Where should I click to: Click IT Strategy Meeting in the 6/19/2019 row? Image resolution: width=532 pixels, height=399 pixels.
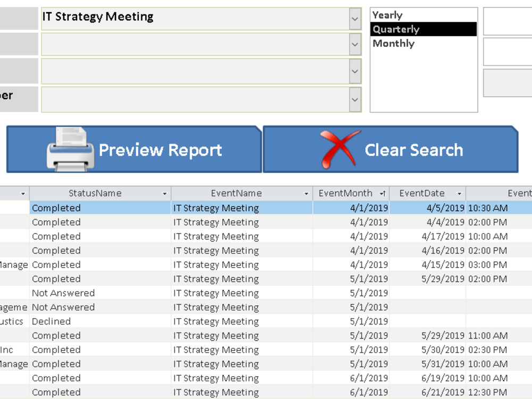tap(242, 378)
